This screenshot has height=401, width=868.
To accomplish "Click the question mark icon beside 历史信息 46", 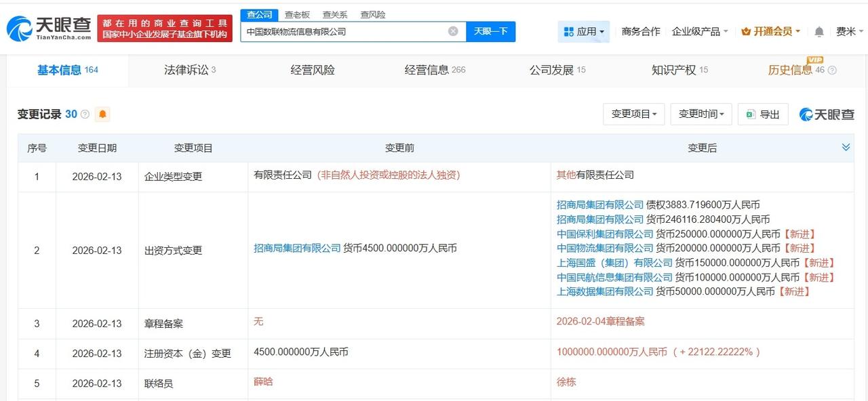I will coord(831,70).
